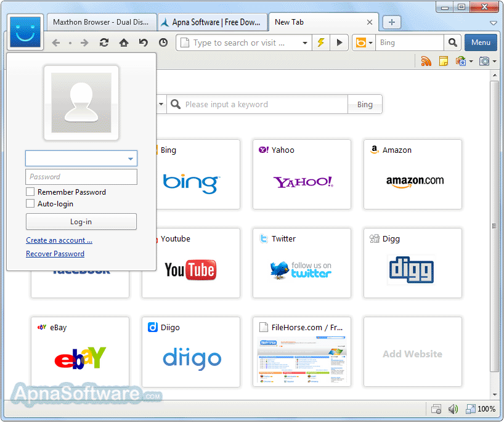504x422 pixels.
Task: Click Add Website tile
Action: click(412, 352)
